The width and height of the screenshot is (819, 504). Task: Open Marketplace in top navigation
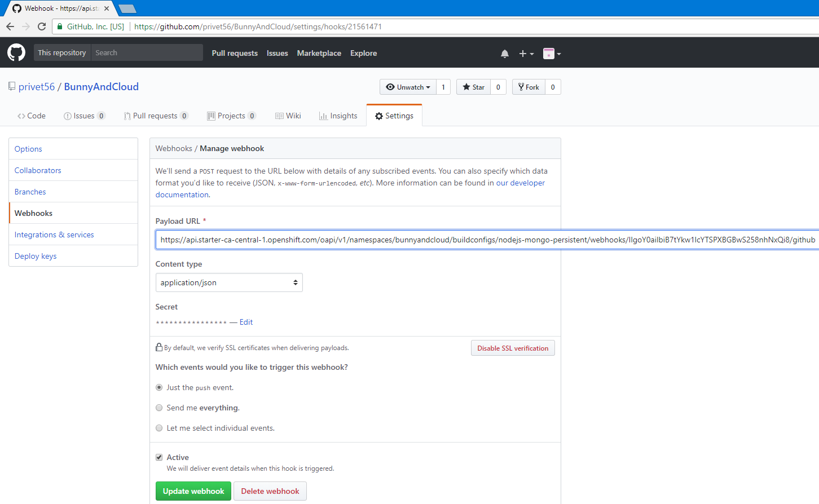pos(319,53)
